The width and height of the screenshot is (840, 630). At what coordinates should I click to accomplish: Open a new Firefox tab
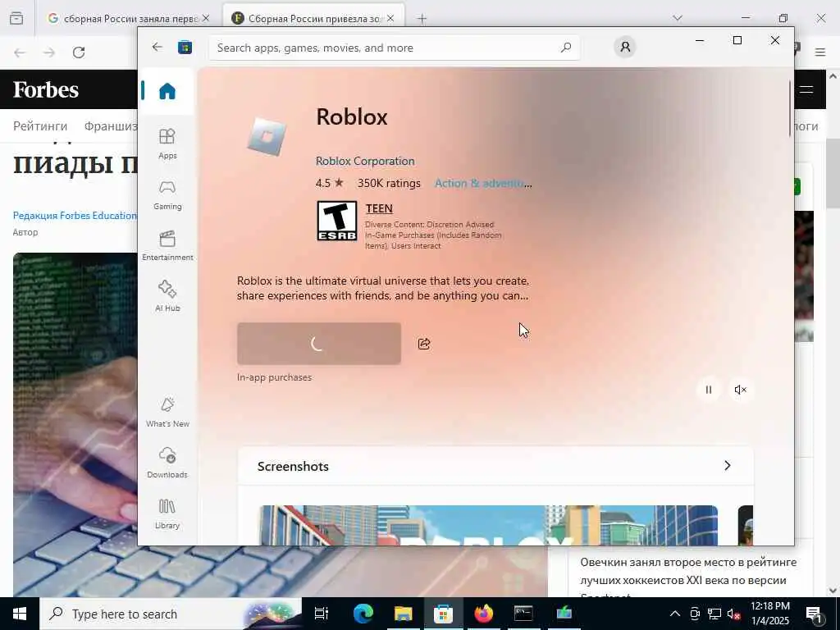(x=422, y=19)
